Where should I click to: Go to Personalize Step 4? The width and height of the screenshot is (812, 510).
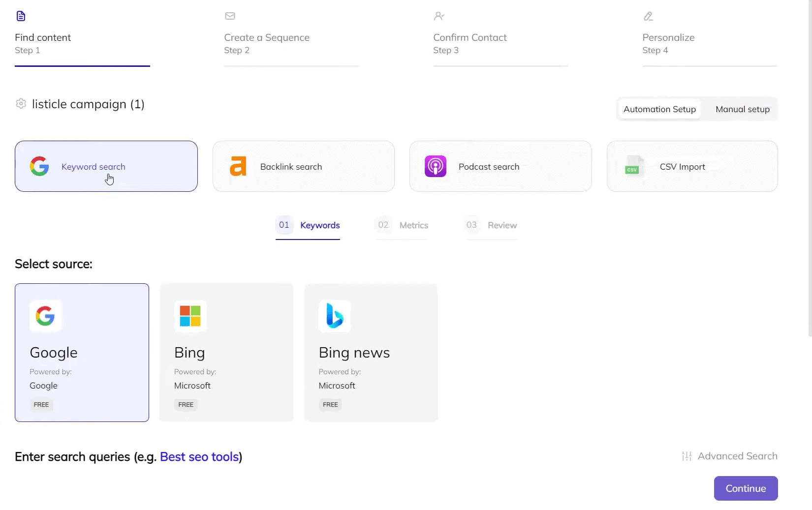coord(710,39)
